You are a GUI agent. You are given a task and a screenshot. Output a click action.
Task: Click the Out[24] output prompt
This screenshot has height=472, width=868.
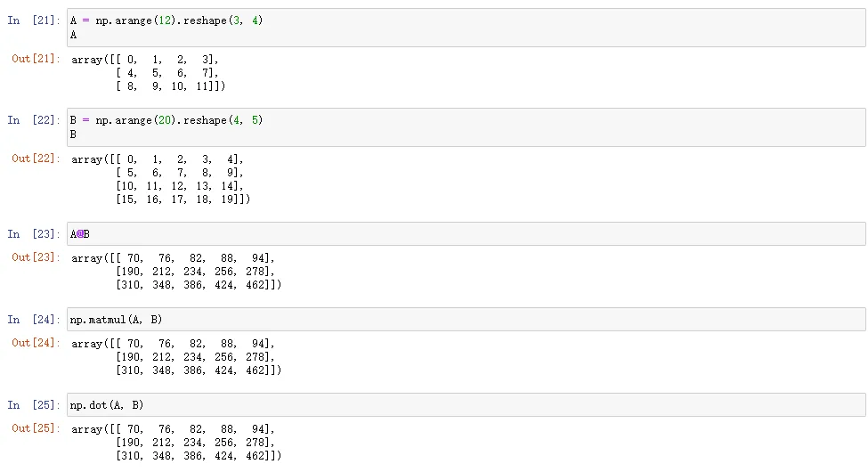click(x=36, y=343)
